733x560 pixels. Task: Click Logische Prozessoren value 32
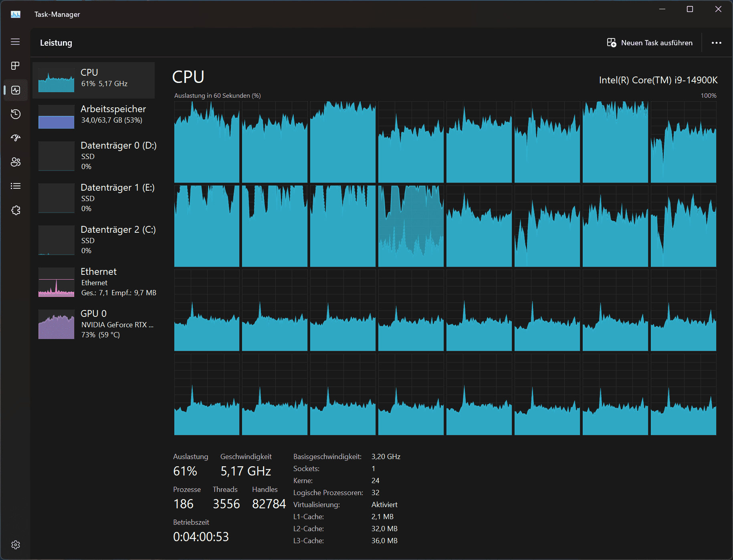[x=376, y=493]
